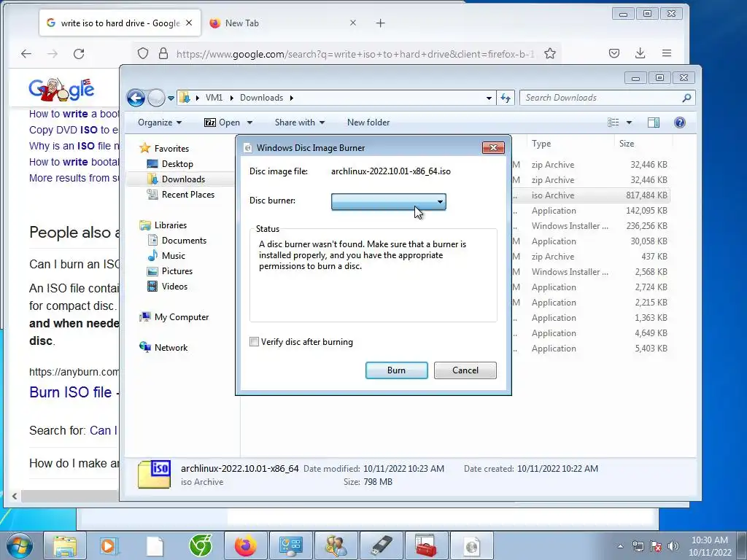Screen dimensions: 747x560
Task: Open Firefox Pocket save icon
Action: pyautogui.click(x=614, y=53)
